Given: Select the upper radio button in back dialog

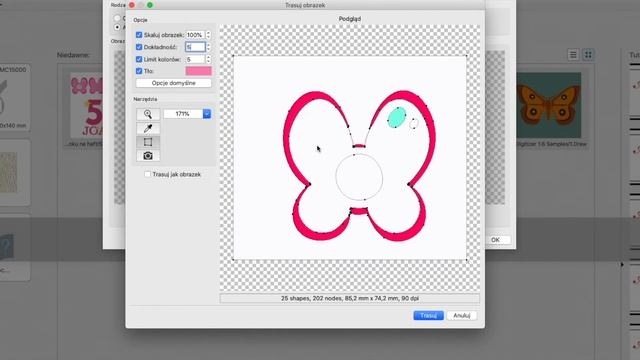Looking at the screenshot, I should click(x=117, y=18).
